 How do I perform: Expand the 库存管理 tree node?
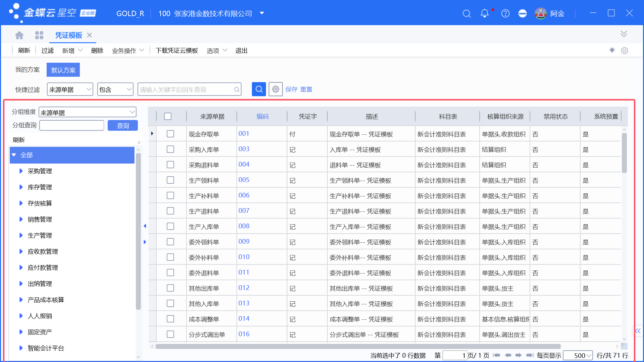click(21, 187)
